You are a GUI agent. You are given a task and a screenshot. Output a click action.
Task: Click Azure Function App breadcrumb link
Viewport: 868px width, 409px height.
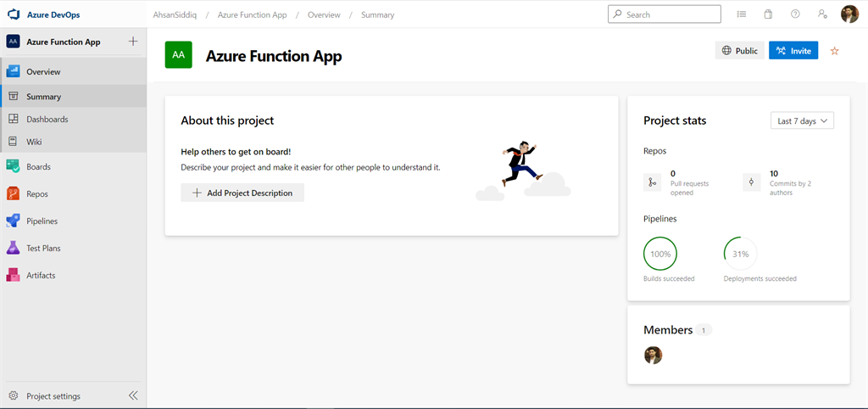pyautogui.click(x=253, y=15)
